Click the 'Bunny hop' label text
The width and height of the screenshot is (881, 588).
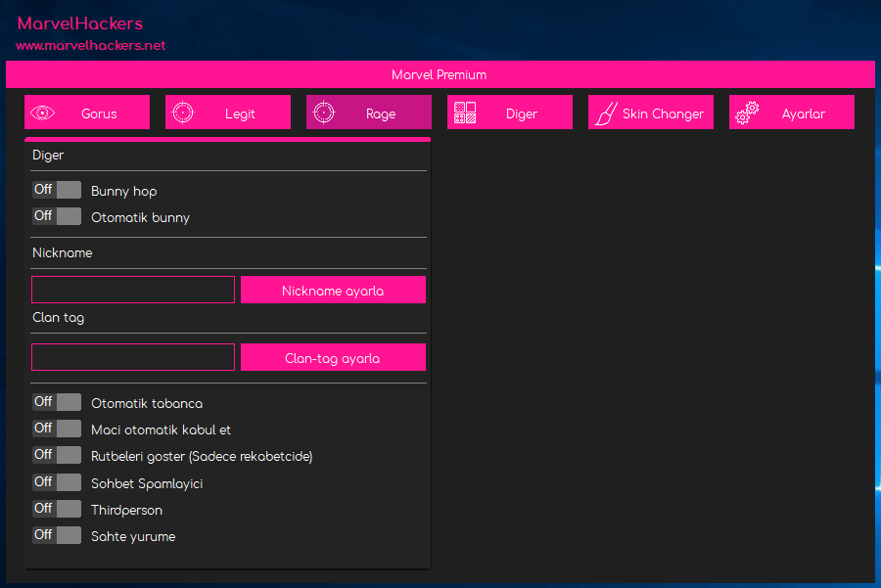124,192
